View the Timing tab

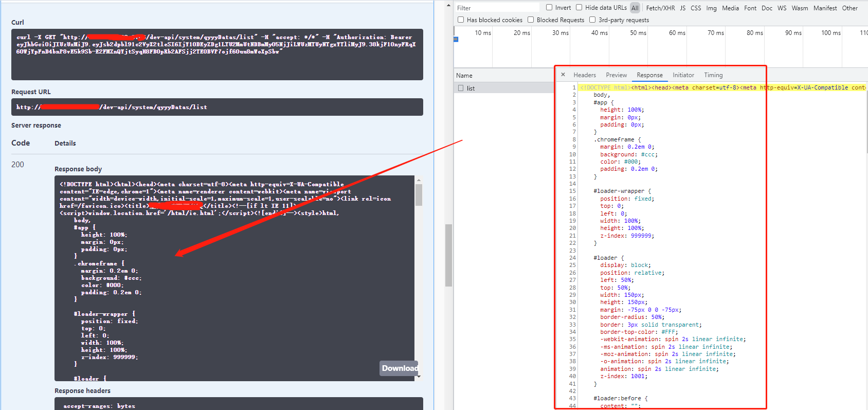coord(713,75)
